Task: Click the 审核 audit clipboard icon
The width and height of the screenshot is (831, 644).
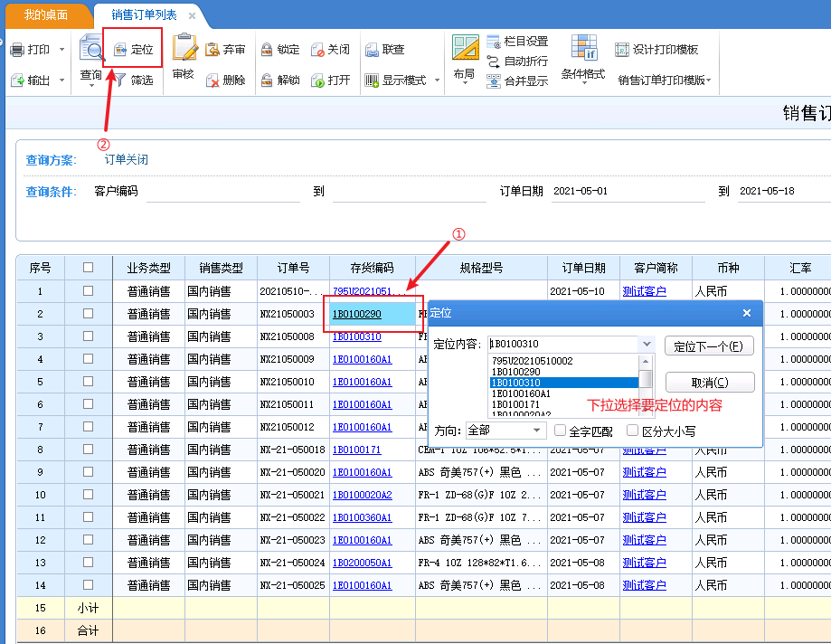Action: pyautogui.click(x=184, y=48)
